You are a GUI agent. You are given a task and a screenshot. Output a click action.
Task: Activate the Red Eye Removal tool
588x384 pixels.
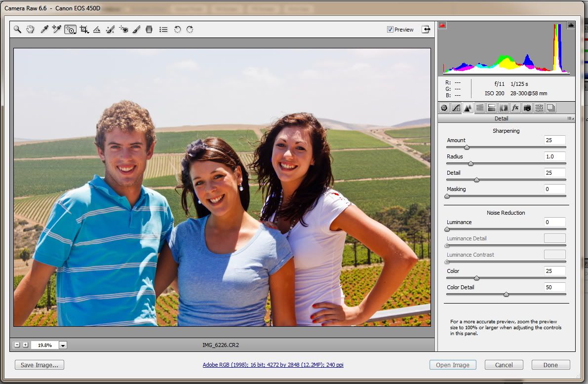[x=123, y=30]
